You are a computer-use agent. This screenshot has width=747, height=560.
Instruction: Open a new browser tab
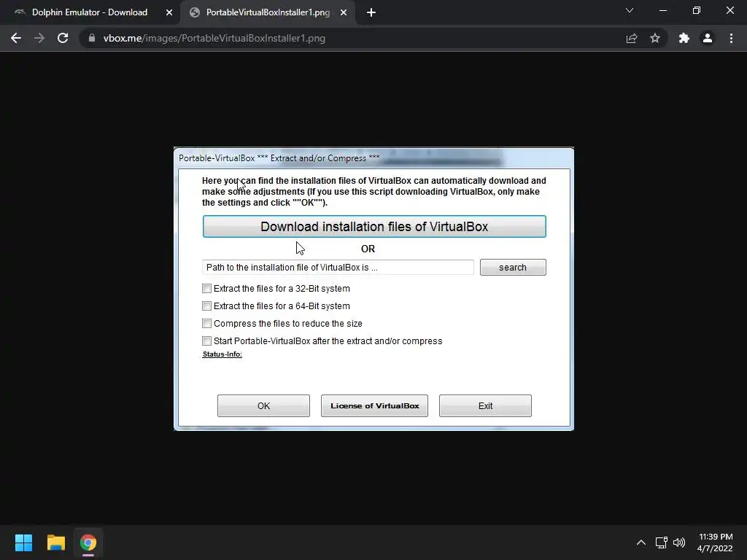coord(371,12)
